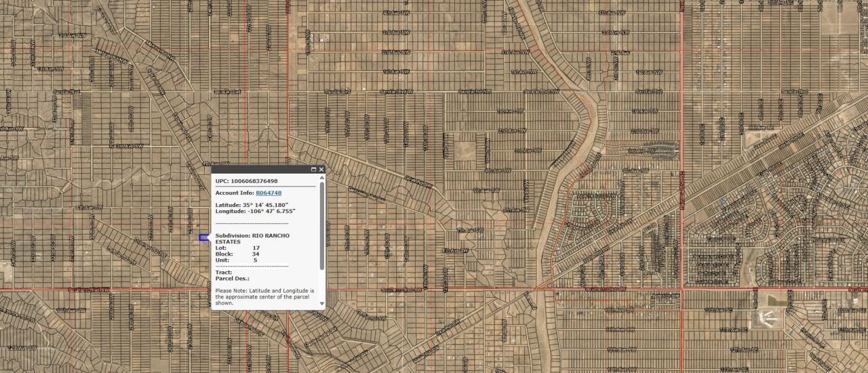Open account link R064748
The width and height of the screenshot is (868, 373).
[268, 193]
